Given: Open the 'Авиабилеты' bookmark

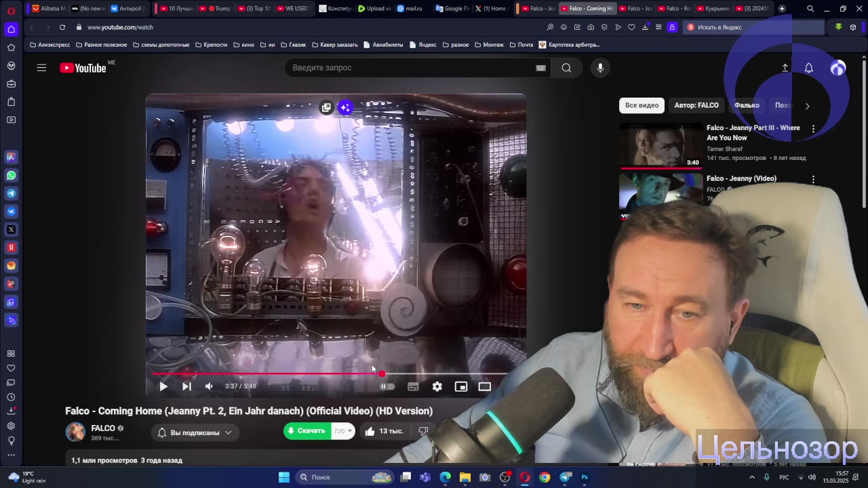Looking at the screenshot, I should (x=383, y=45).
